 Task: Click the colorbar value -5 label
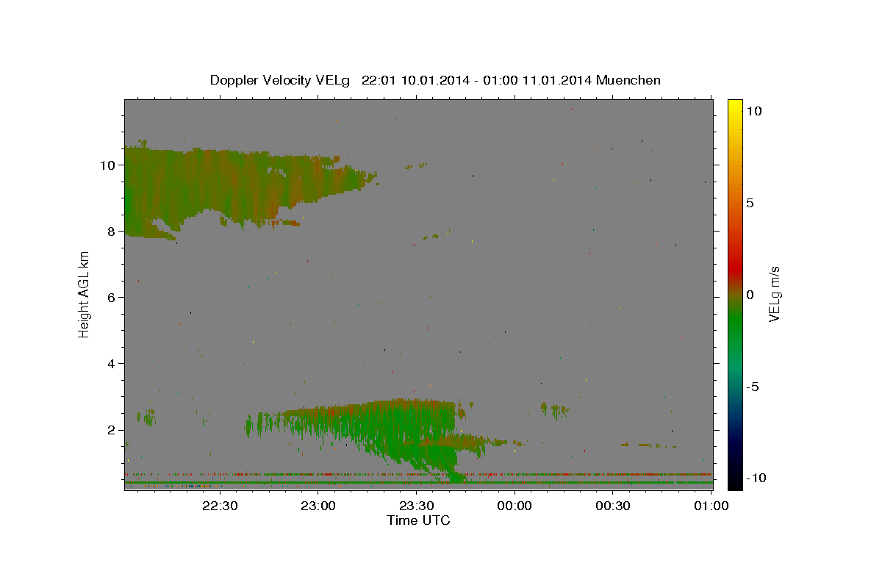pos(753,387)
